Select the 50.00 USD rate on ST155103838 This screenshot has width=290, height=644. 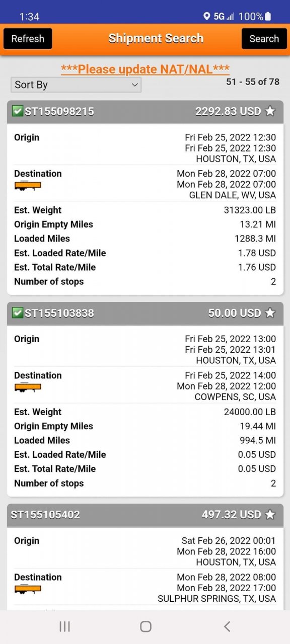pos(235,313)
